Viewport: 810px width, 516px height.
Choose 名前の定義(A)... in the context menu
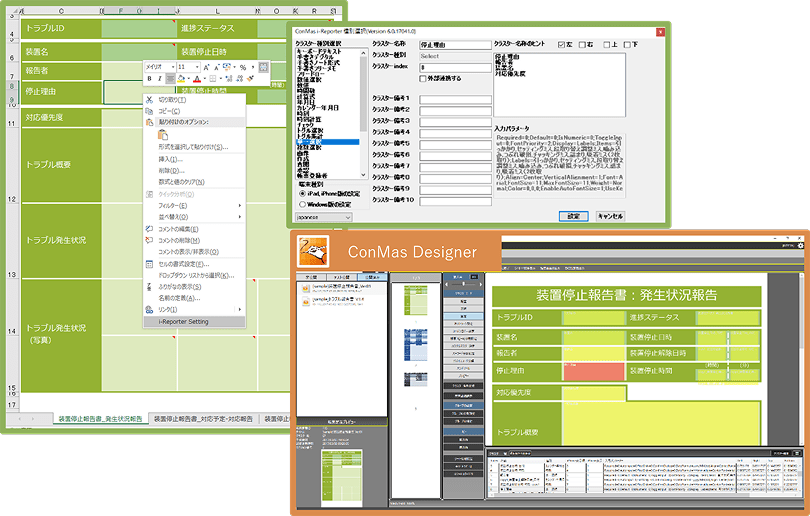coord(179,298)
